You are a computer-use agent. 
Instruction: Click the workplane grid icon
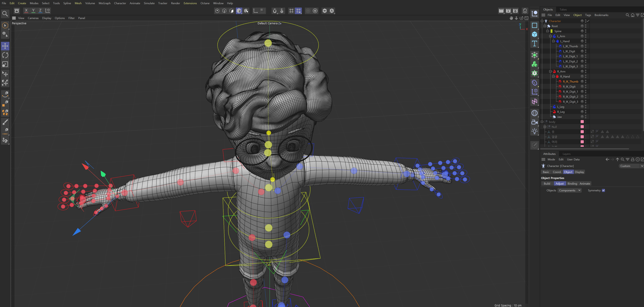click(291, 11)
